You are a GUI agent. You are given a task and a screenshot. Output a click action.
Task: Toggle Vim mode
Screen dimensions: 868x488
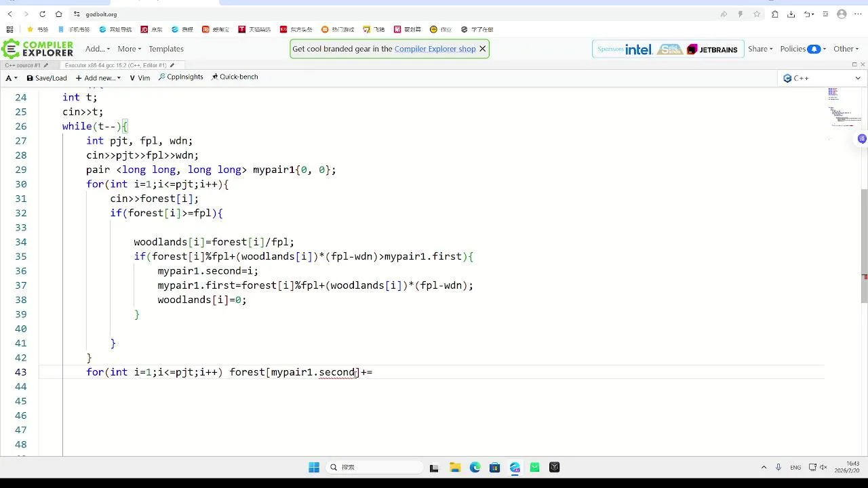tap(140, 78)
